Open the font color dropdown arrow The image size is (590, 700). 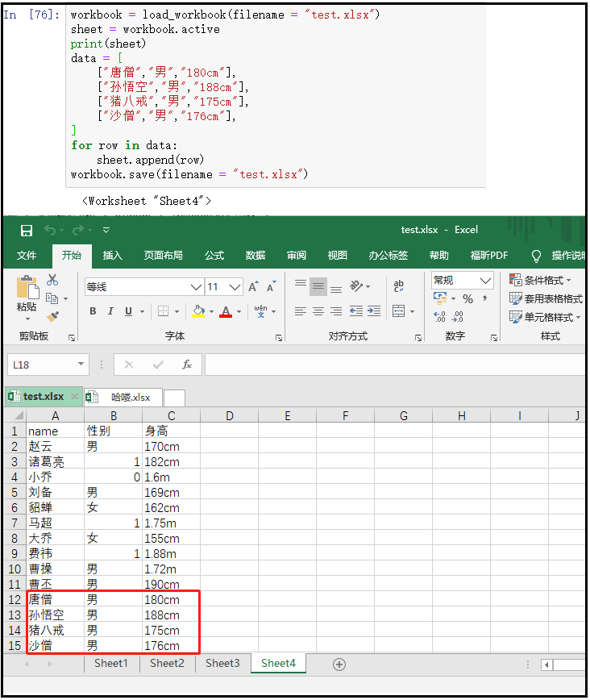click(239, 311)
